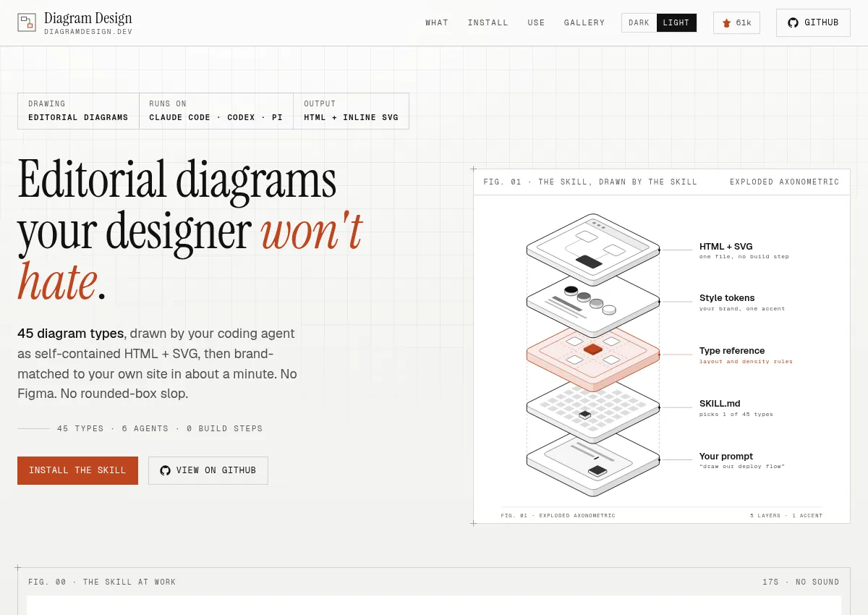The image size is (868, 615).
Task: Click 'FIG. 01 · THE SKILL, DRAWN BY THE SKILL'
Action: point(590,182)
